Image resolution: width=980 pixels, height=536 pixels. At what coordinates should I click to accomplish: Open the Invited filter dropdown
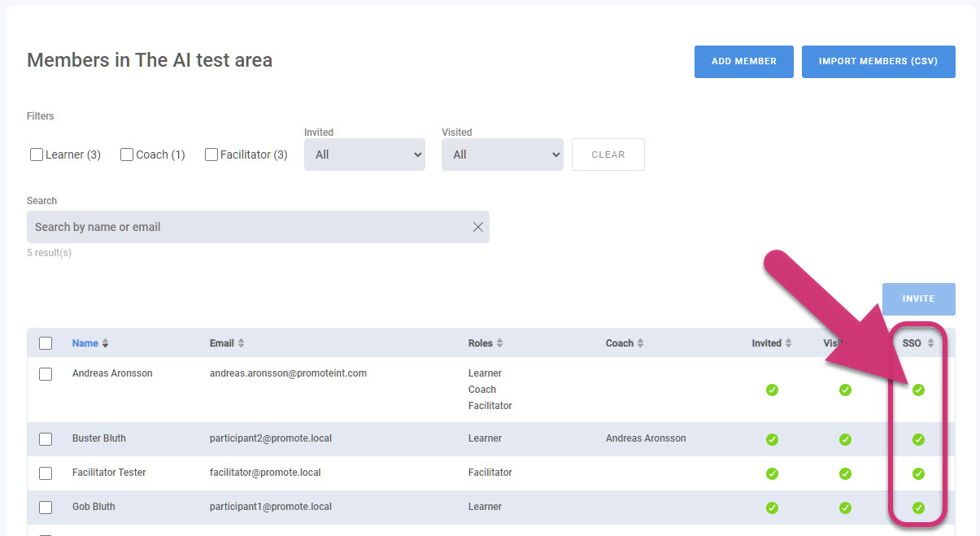point(364,155)
